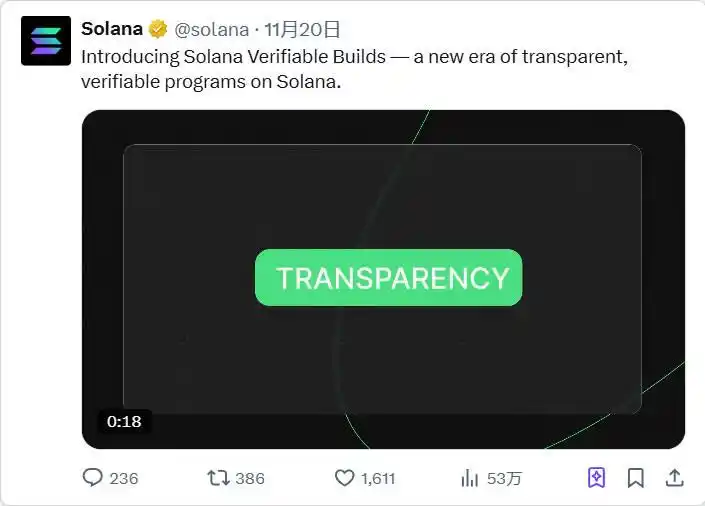Click the 0:18 video duration badge
705x506 pixels.
pos(124,421)
